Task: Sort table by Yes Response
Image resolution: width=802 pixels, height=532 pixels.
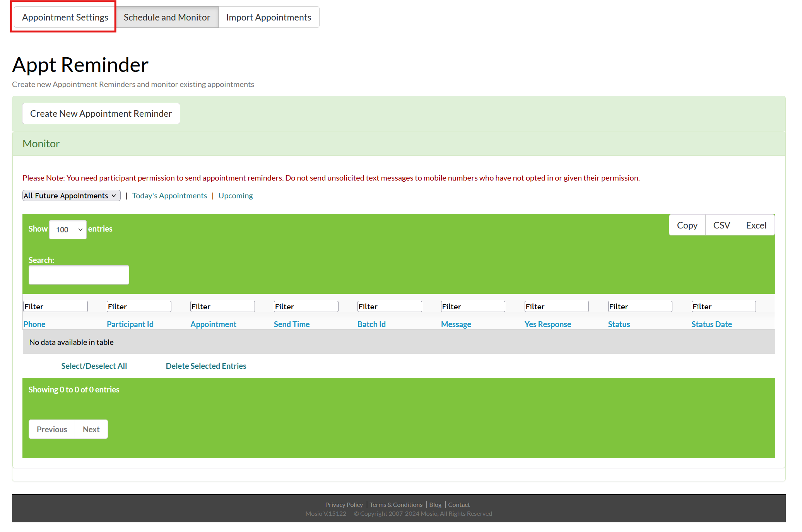Action: click(x=548, y=324)
